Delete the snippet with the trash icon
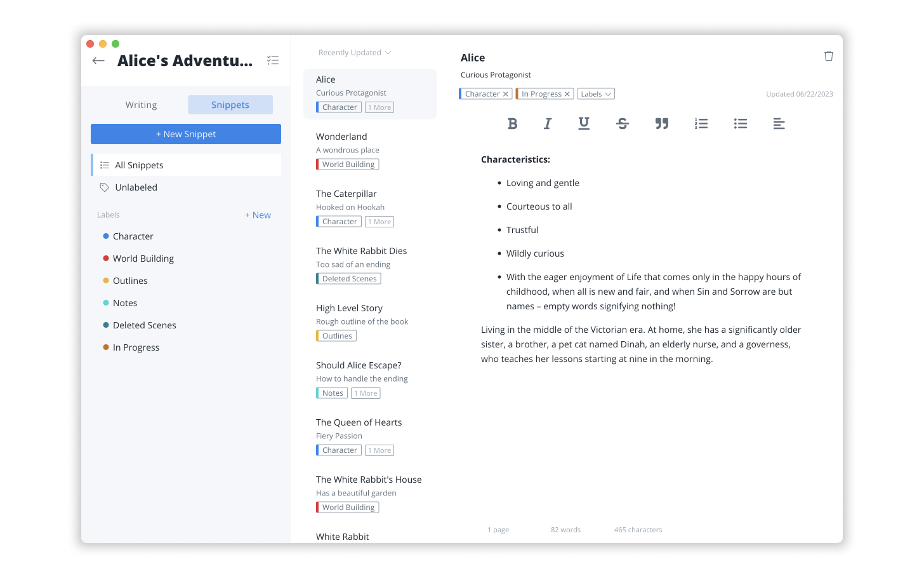Screen dimensions: 924x578 829,56
